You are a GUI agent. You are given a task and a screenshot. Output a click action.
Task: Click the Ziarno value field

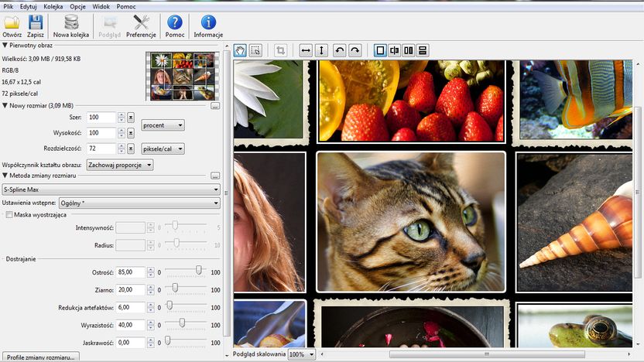click(131, 290)
